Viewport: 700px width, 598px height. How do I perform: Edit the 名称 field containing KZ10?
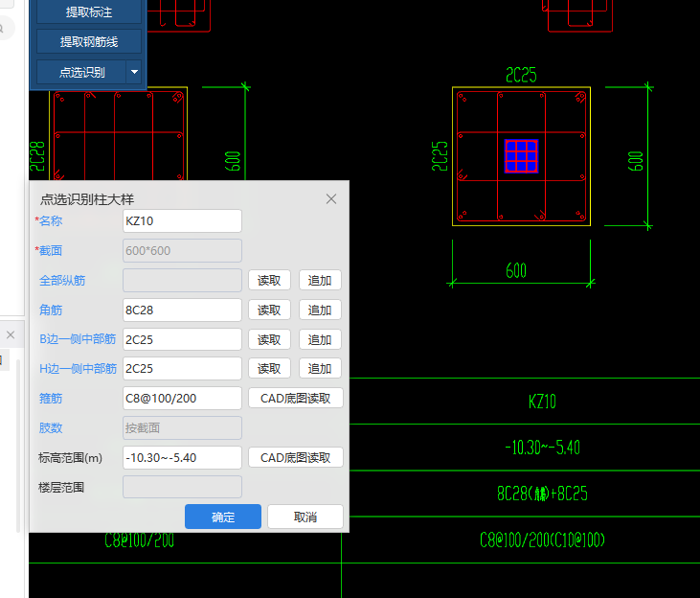pos(182,220)
